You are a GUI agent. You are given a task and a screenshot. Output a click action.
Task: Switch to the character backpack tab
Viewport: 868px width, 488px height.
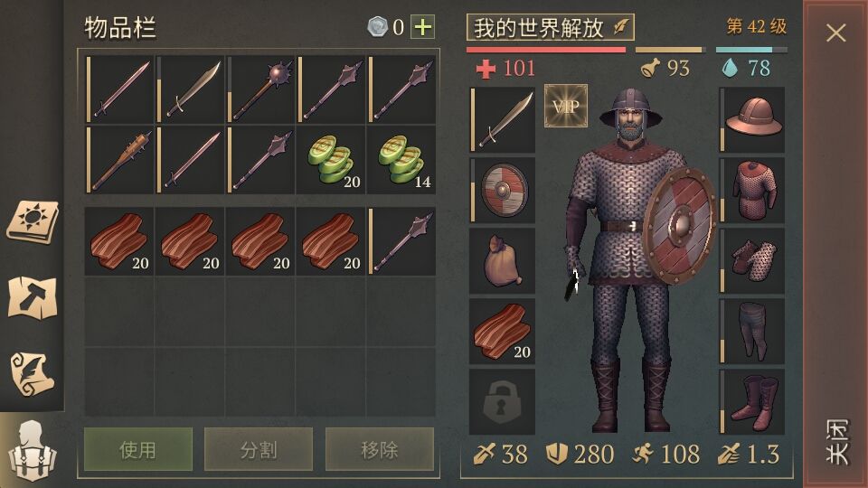(32, 450)
